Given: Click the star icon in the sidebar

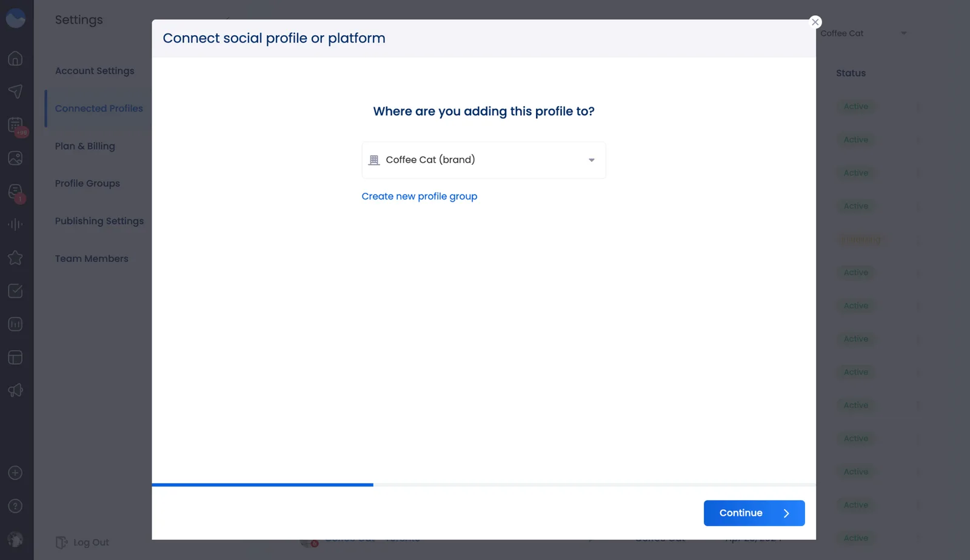Looking at the screenshot, I should pyautogui.click(x=15, y=258).
